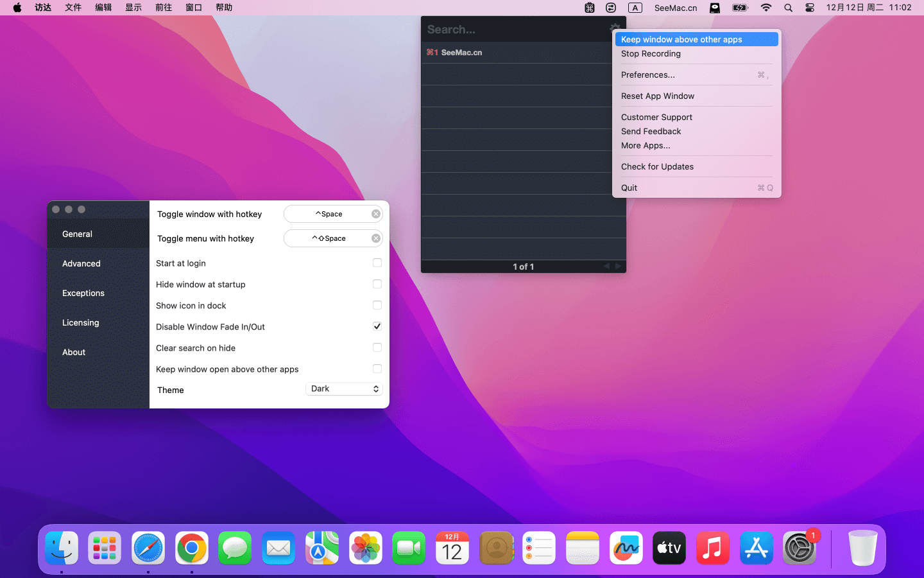The image size is (924, 578).
Task: Open the input source menu in menu bar
Action: 635,8
